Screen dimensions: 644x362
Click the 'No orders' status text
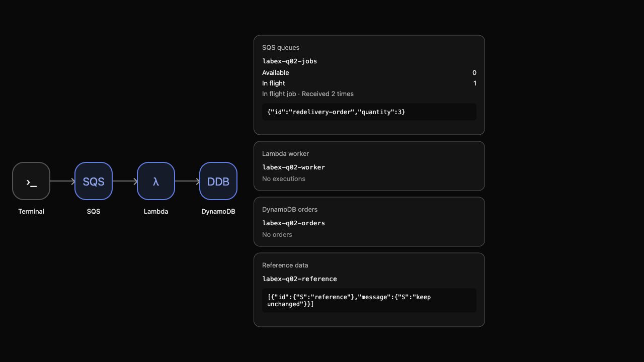pyautogui.click(x=277, y=235)
